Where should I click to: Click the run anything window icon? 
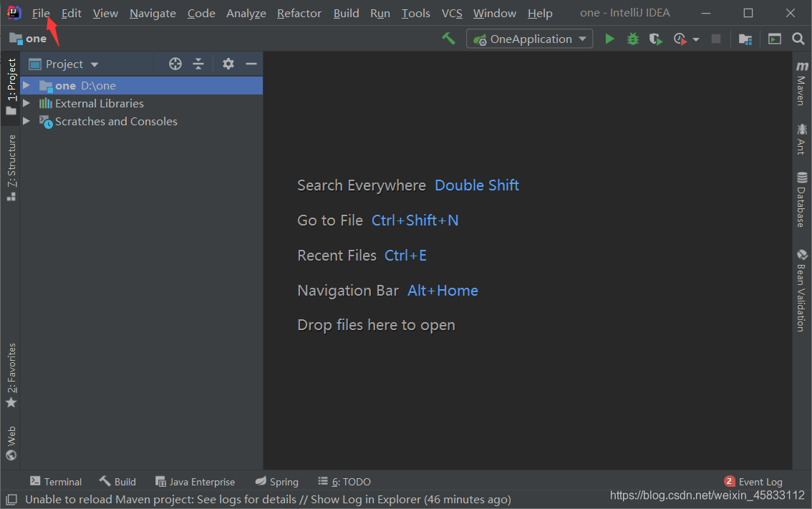[774, 39]
